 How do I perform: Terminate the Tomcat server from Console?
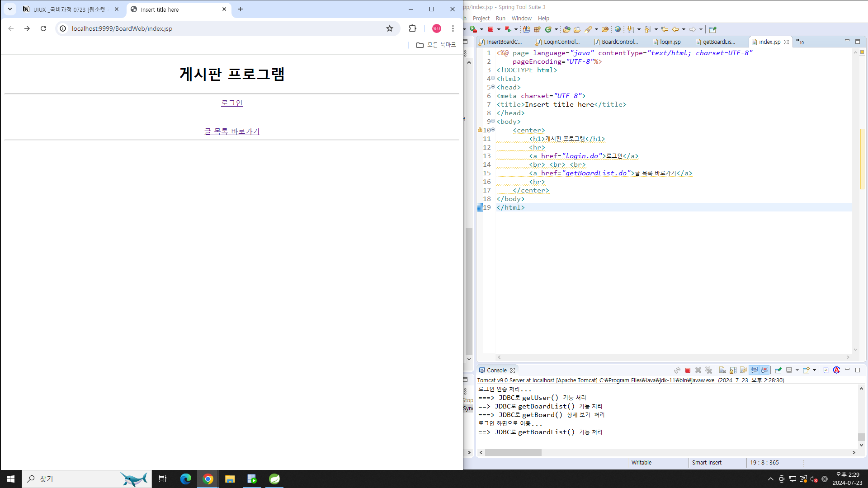688,370
